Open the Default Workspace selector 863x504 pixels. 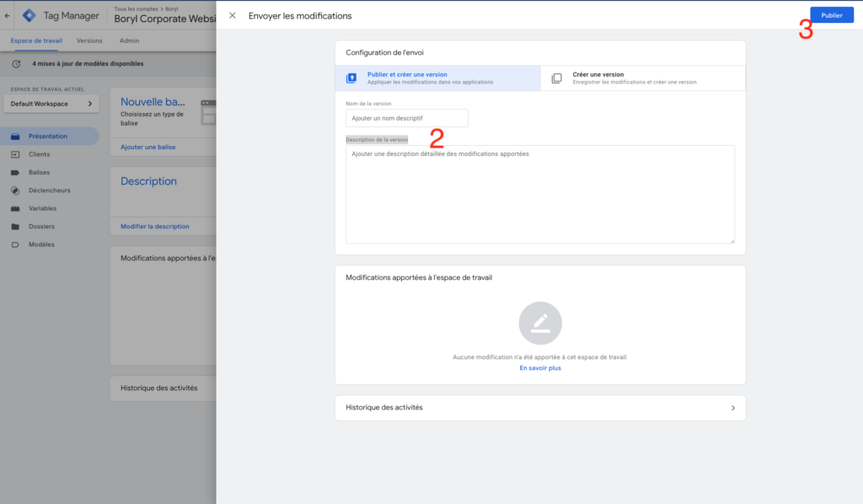51,104
